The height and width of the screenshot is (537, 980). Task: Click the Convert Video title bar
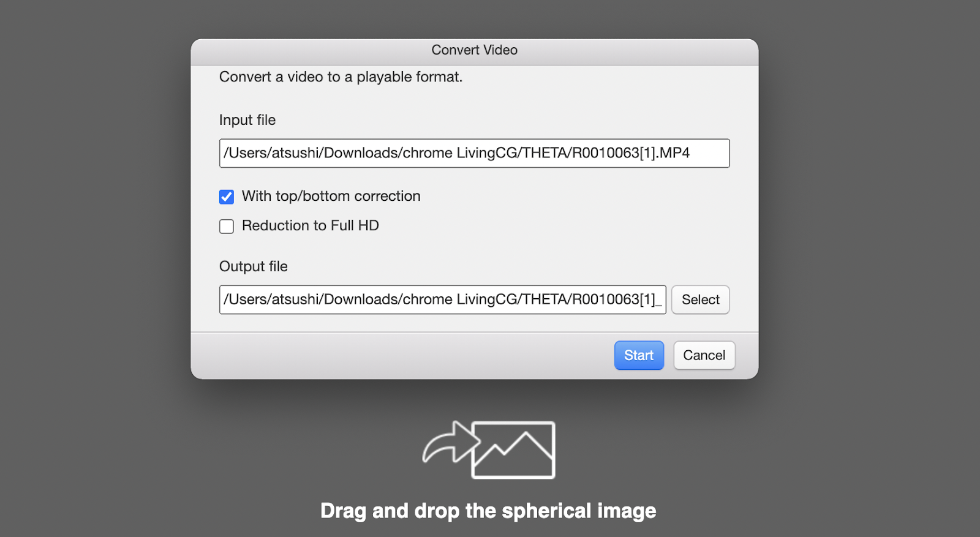pos(475,51)
